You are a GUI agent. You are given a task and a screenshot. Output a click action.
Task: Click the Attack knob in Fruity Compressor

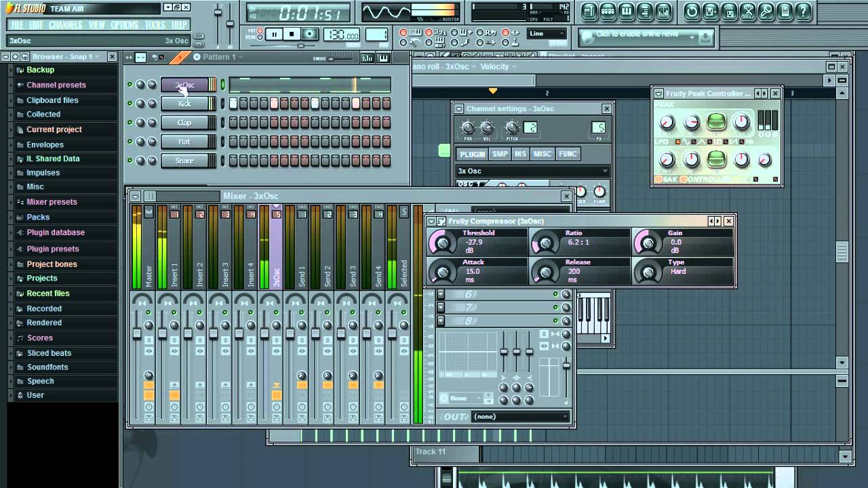pos(443,272)
